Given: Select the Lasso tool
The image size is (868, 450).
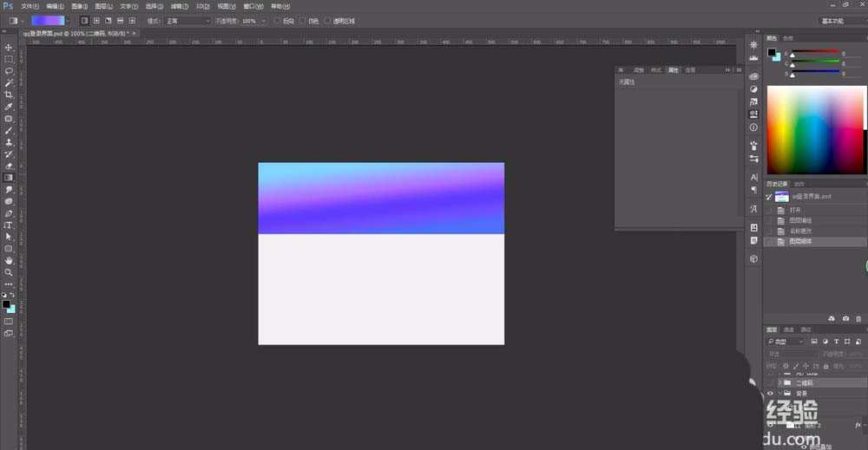Looking at the screenshot, I should 9,71.
